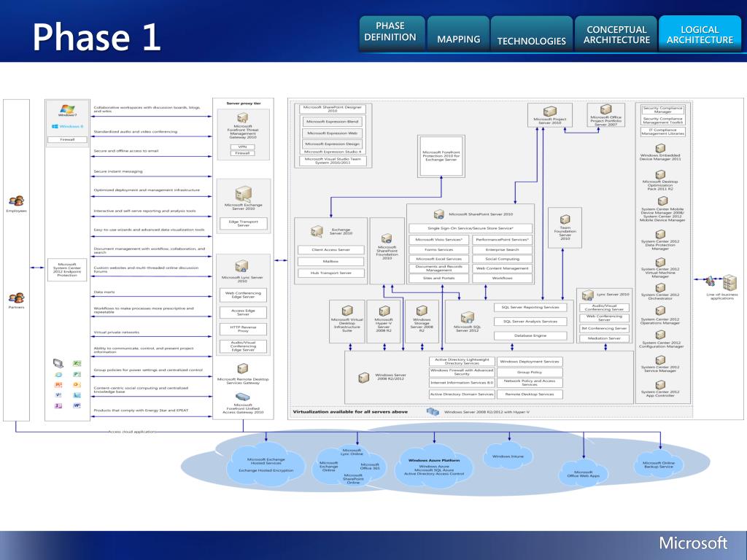Click System Center Operations Manager icon

point(660,311)
